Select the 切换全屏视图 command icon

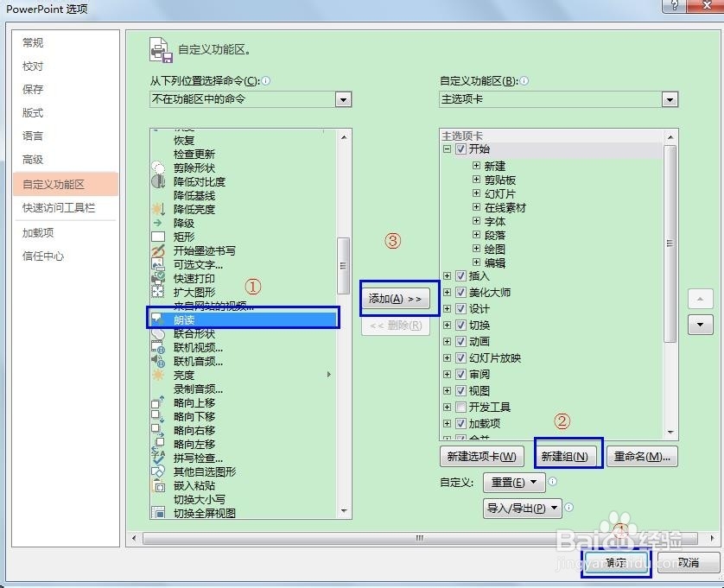coord(159,513)
